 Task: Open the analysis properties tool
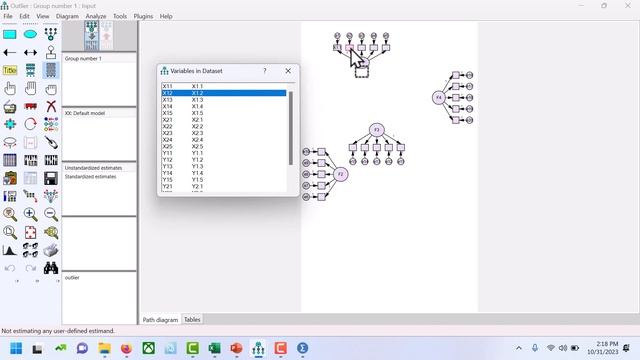[x=30, y=160]
